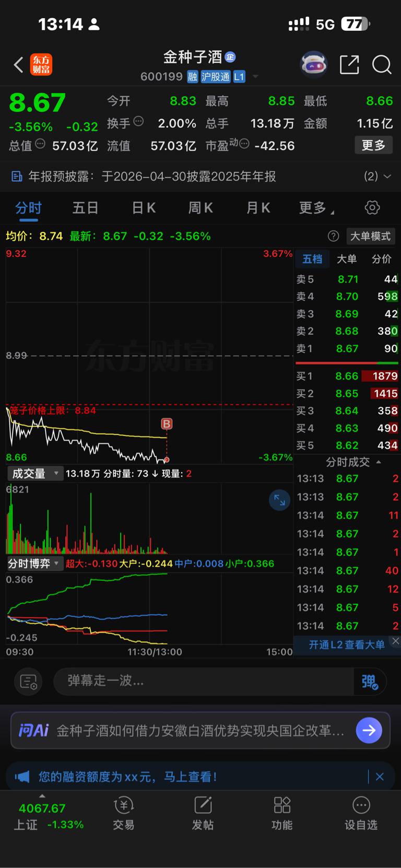Tap the 卖5 8.71 order row
This screenshot has width=401, height=868.
coord(347,279)
